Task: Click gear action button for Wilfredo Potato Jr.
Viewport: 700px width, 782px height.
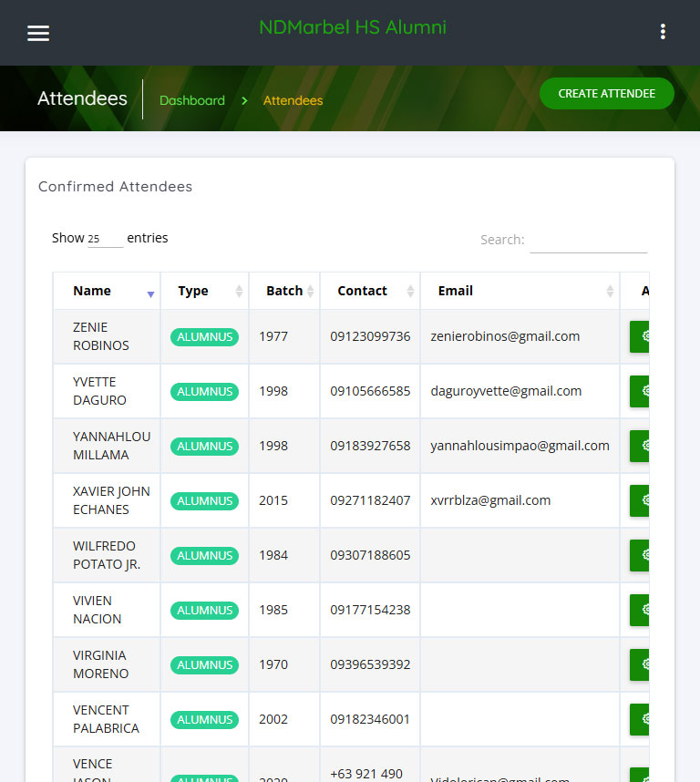Action: coord(640,555)
